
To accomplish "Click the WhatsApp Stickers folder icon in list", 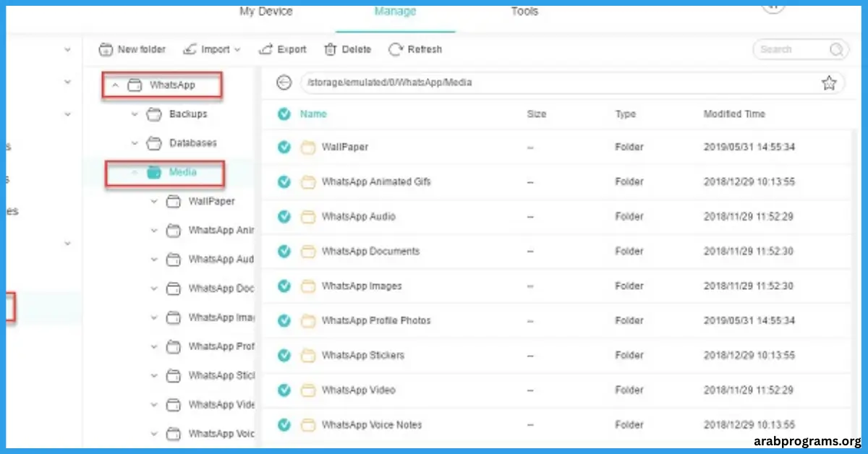I will pos(308,356).
